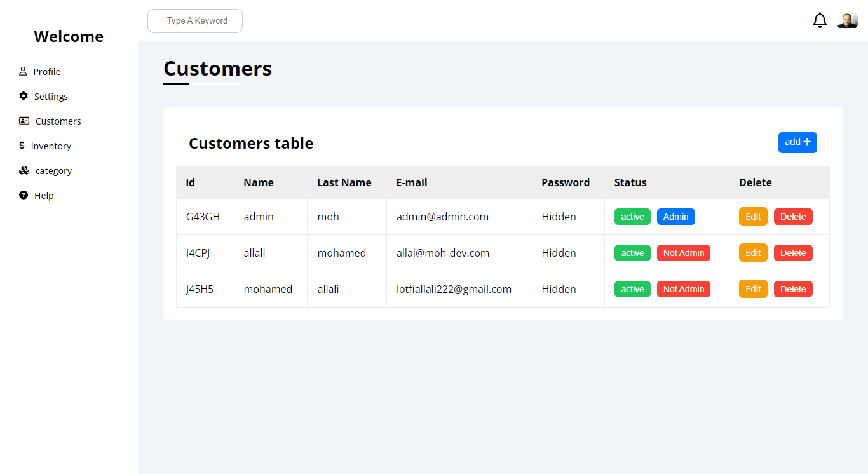Open the notifications bell icon
This screenshot has width=868, height=474.
click(x=820, y=20)
